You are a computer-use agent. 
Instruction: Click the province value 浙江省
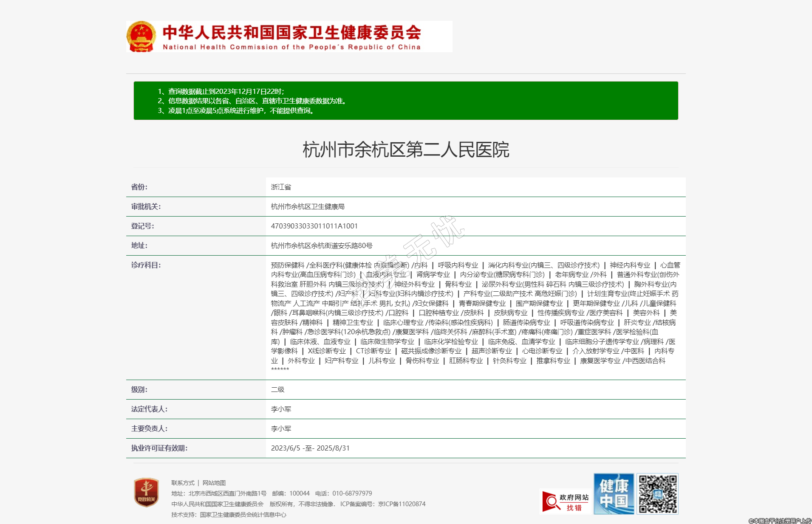(x=281, y=187)
